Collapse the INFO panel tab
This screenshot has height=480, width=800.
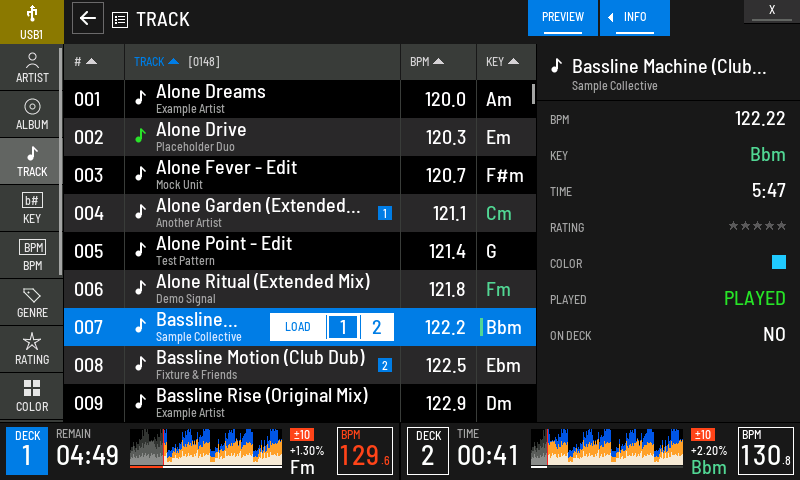[x=635, y=18]
